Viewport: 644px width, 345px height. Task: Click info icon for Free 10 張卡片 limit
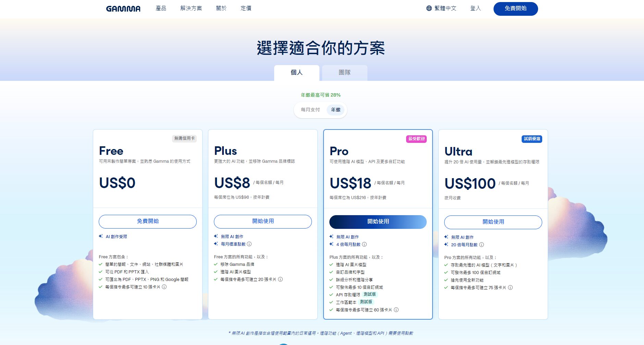point(164,287)
